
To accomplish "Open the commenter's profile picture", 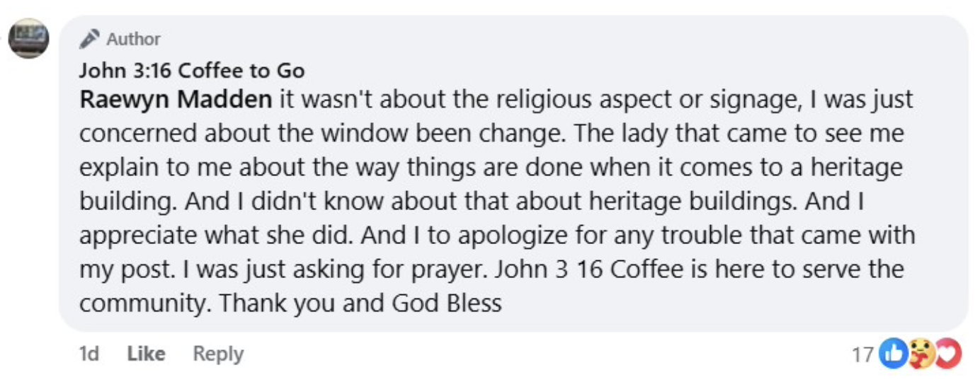I will click(x=28, y=37).
